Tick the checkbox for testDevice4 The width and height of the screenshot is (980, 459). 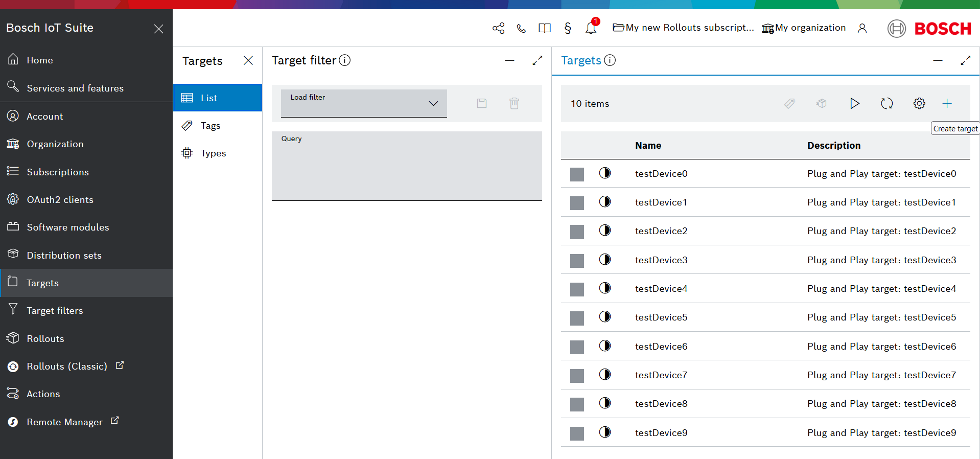pyautogui.click(x=577, y=289)
